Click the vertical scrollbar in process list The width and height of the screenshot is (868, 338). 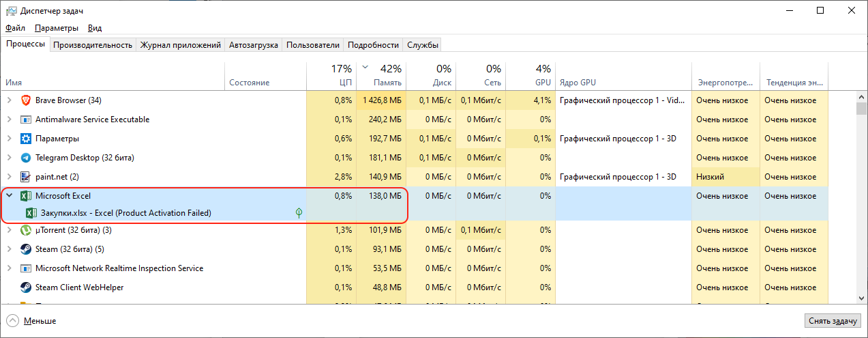[860, 205]
